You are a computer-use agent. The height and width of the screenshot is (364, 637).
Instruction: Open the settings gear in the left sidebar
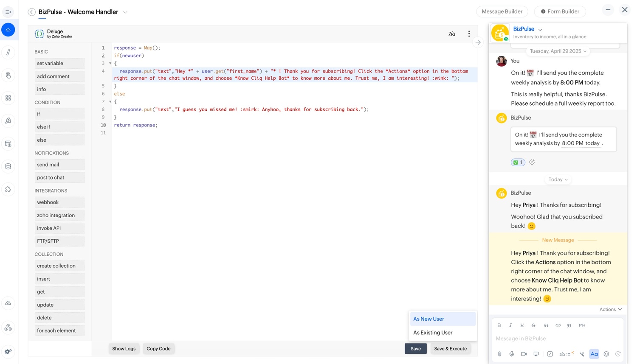coord(8,351)
